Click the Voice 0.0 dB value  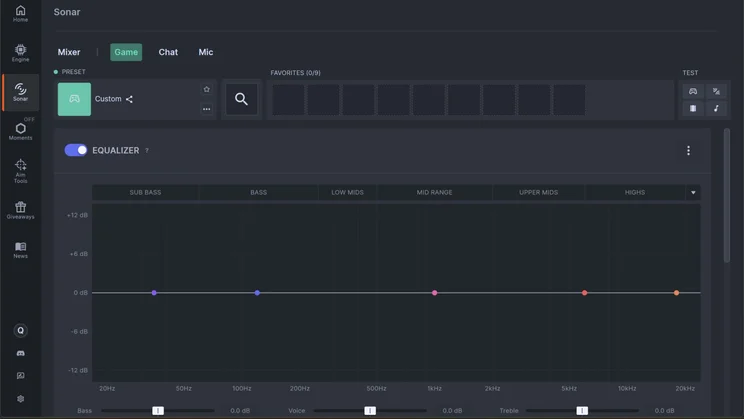coord(452,411)
